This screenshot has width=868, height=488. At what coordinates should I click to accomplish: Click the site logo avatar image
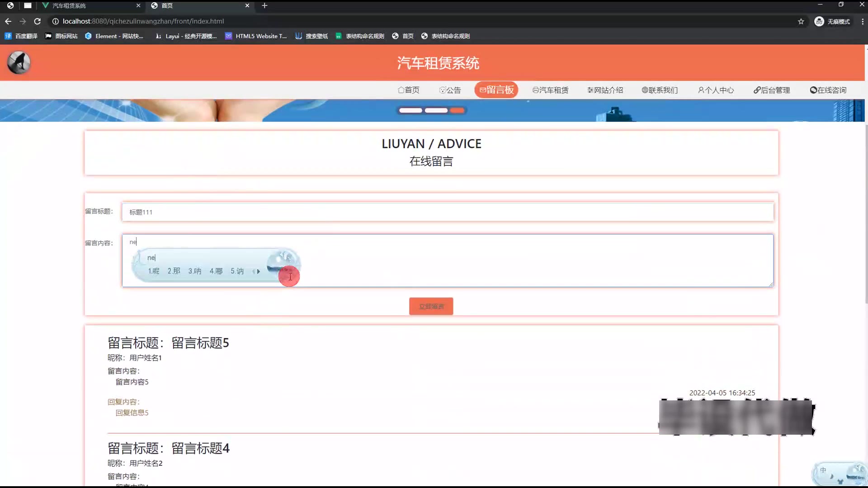pos(19,63)
